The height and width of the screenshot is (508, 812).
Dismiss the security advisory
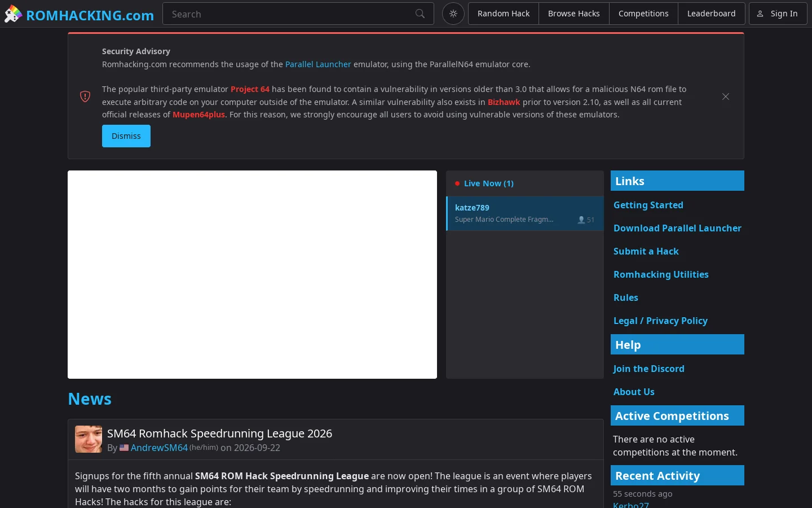coord(126,136)
